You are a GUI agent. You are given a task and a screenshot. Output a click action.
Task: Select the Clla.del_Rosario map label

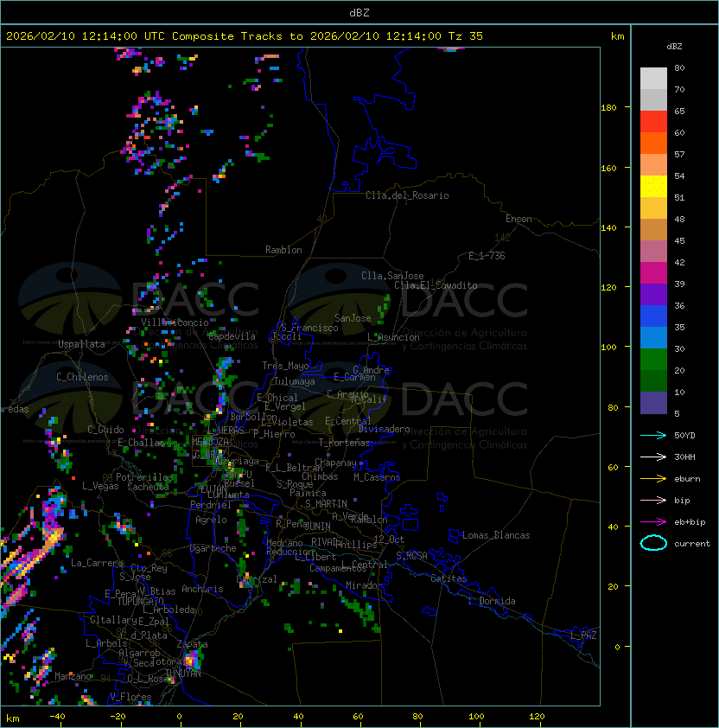(407, 195)
